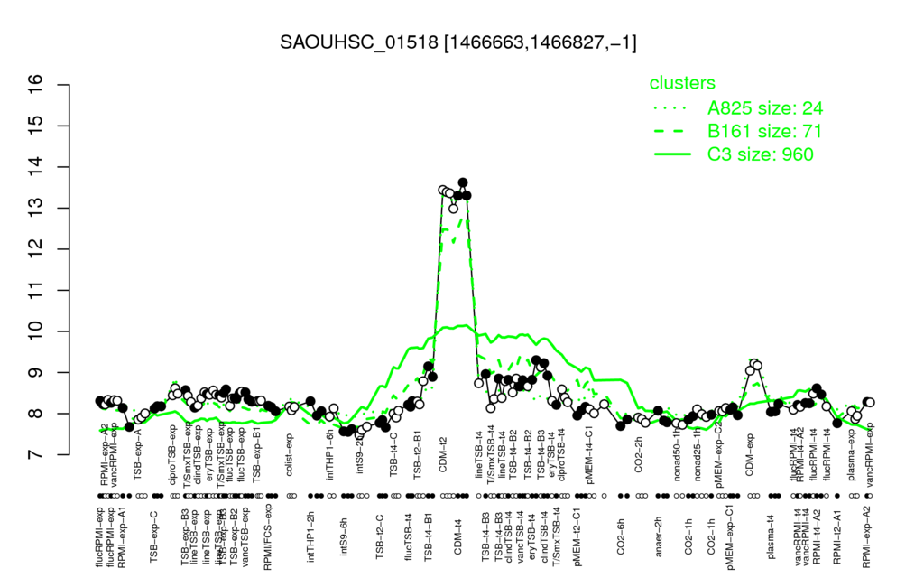The height and width of the screenshot is (578, 924).
Task: Click the colist-exp axis label
Action: pos(290,455)
